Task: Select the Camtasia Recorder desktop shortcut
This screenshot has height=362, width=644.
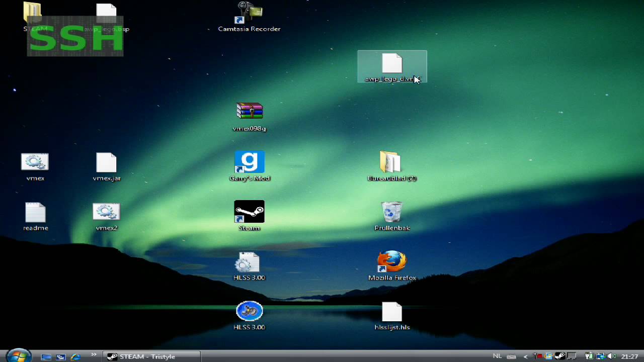Action: [x=249, y=17]
